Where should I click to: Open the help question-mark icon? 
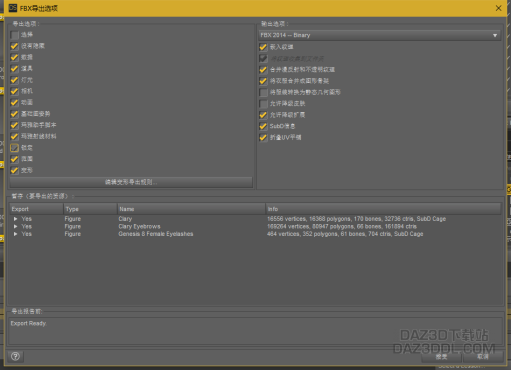(x=15, y=356)
